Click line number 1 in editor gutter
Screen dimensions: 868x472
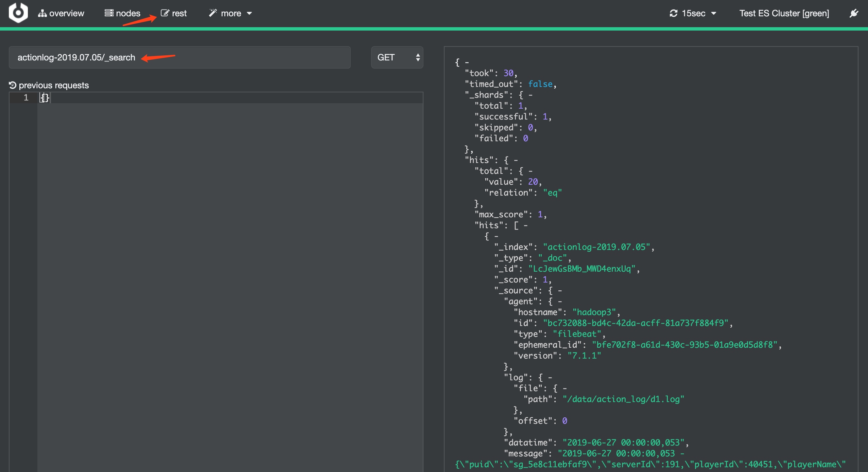pos(26,98)
